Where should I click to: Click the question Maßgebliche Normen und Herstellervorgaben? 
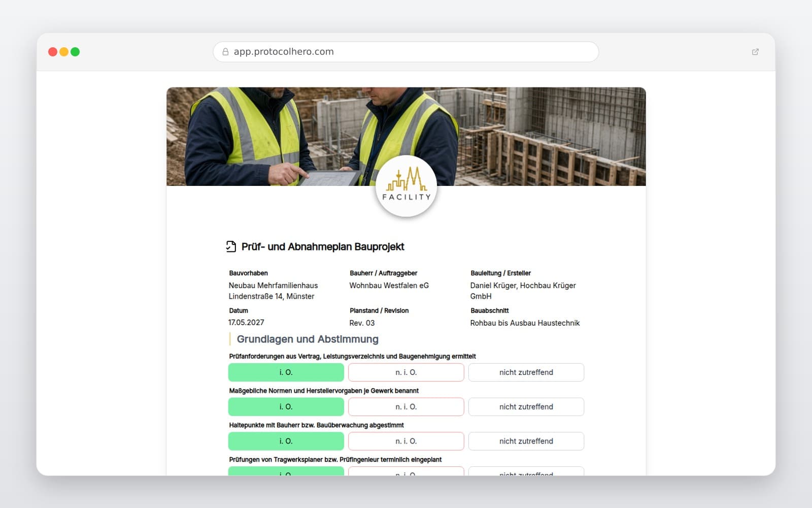click(x=324, y=391)
